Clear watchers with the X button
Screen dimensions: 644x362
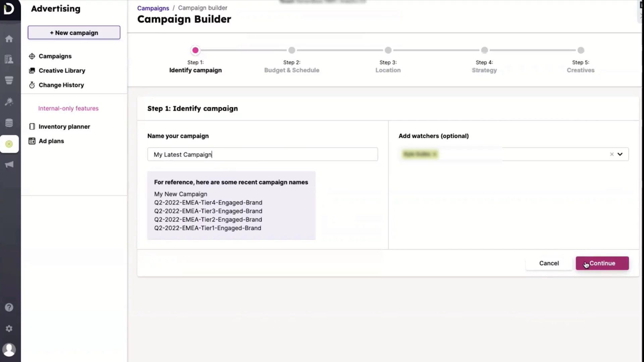(x=611, y=154)
